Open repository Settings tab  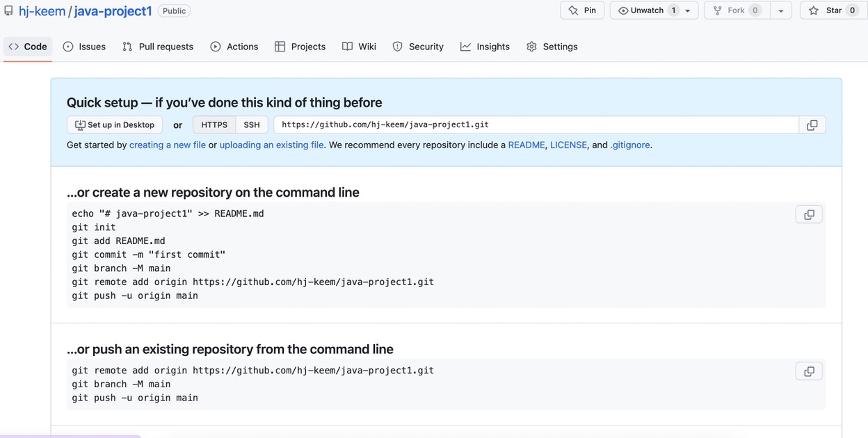click(552, 47)
